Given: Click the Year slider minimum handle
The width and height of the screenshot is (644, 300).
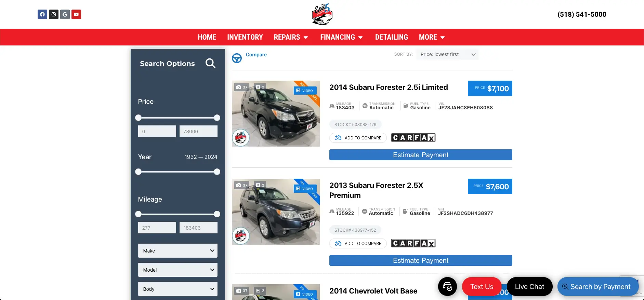Looking at the screenshot, I should [138, 172].
